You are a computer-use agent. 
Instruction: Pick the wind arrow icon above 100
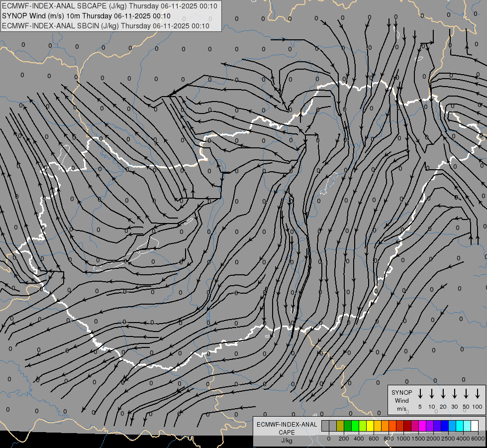point(478,394)
